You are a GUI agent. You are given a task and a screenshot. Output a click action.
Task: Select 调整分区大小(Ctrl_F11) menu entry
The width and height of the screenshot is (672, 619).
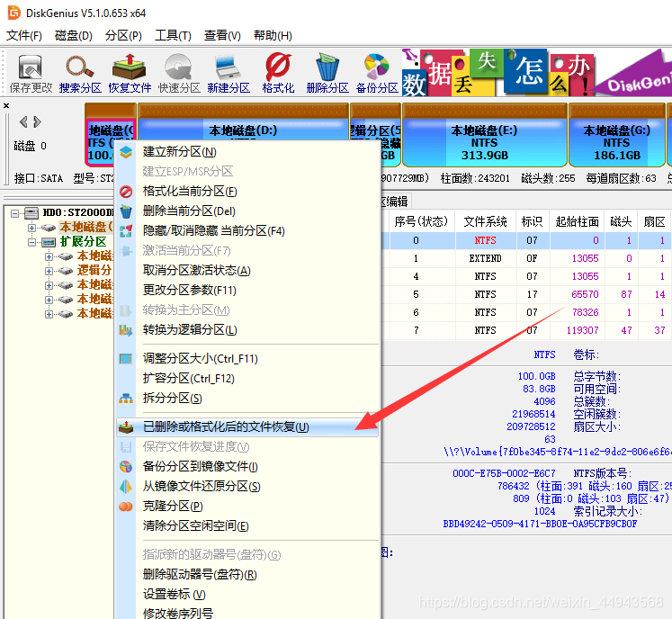point(247,358)
